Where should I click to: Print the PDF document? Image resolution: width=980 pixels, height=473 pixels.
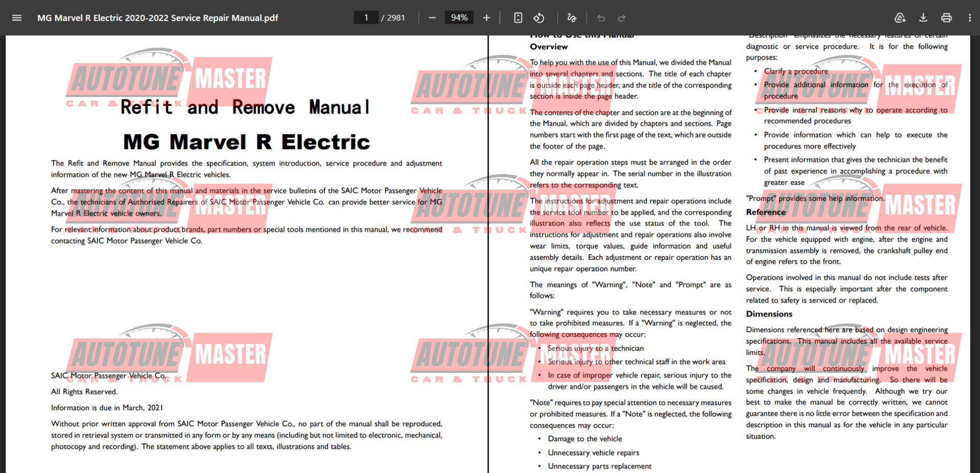click(x=947, y=18)
